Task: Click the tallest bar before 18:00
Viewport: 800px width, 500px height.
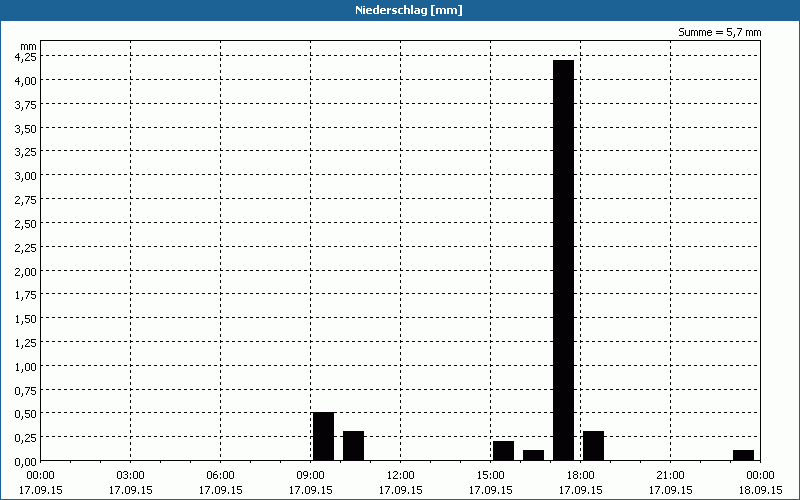Action: (x=563, y=260)
